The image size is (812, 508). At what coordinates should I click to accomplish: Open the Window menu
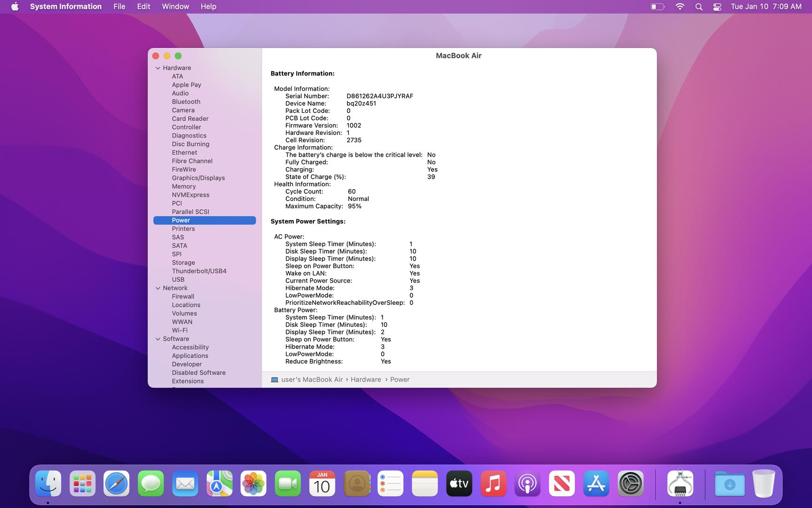click(175, 7)
